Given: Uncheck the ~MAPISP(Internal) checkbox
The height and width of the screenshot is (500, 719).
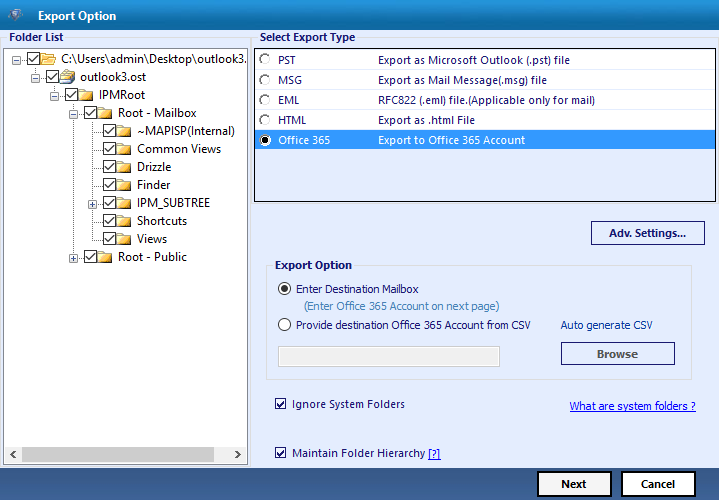Looking at the screenshot, I should tap(109, 131).
